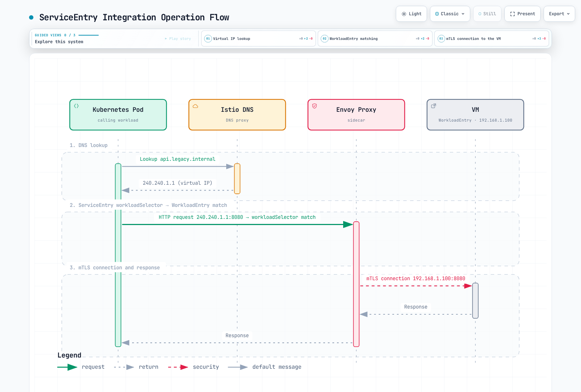Select the Envoy Proxy participant box

click(356, 115)
